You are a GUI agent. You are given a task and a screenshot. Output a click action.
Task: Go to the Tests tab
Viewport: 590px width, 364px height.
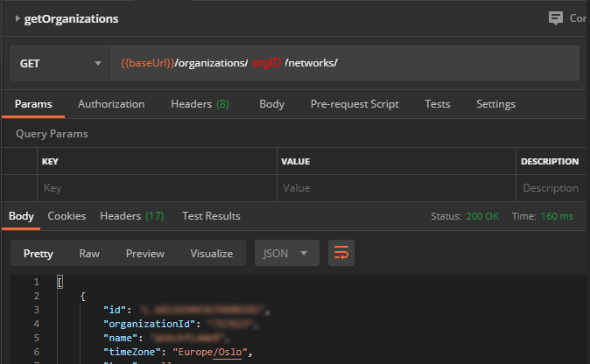click(x=438, y=104)
